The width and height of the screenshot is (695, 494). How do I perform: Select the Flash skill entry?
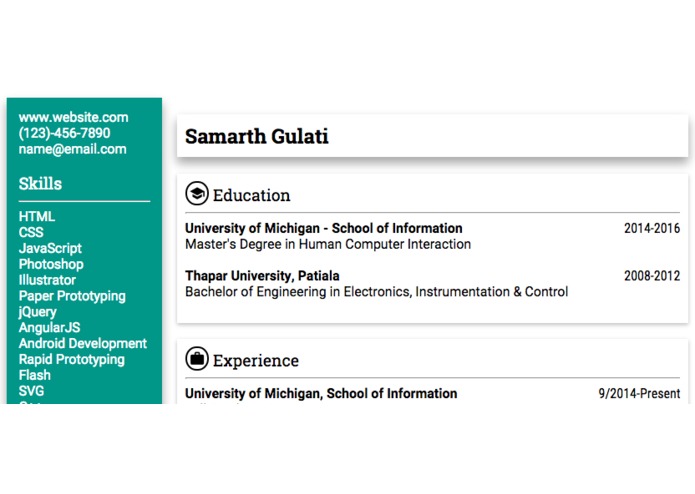point(35,376)
